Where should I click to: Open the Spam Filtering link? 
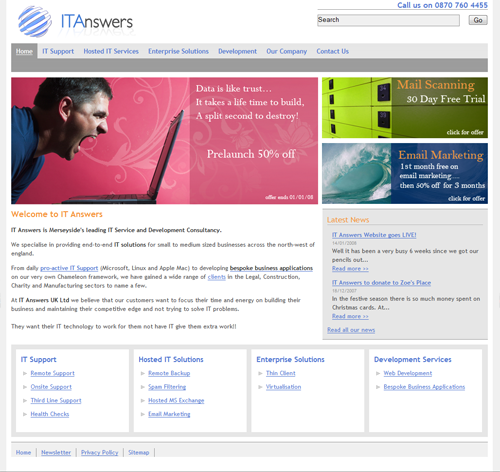167,387
